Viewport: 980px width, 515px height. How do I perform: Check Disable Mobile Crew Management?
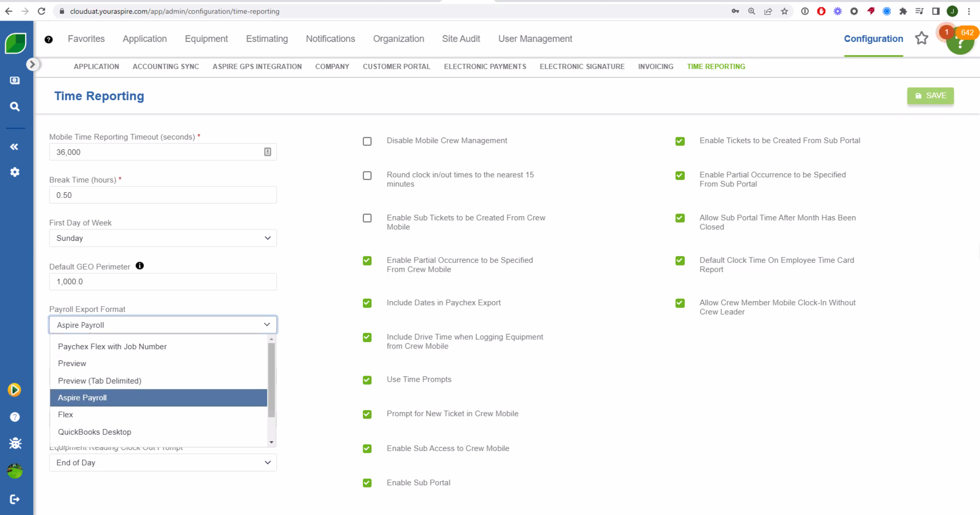coord(367,141)
